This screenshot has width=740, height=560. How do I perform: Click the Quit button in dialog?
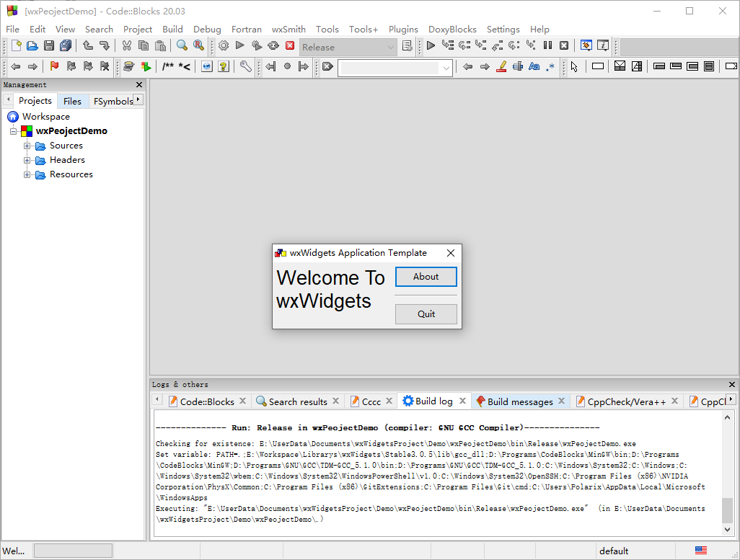point(426,314)
